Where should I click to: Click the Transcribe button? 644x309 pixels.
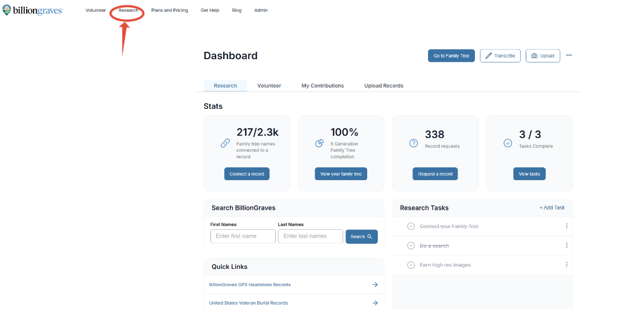pyautogui.click(x=500, y=56)
